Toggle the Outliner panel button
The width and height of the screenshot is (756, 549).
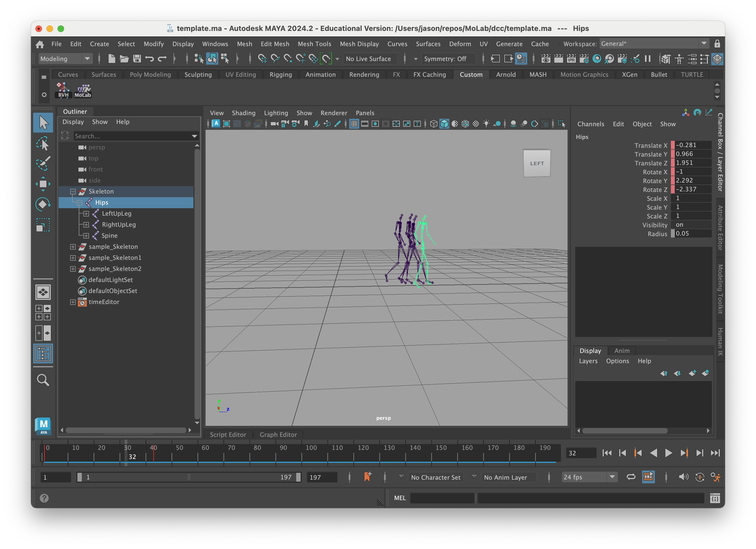pos(43,353)
